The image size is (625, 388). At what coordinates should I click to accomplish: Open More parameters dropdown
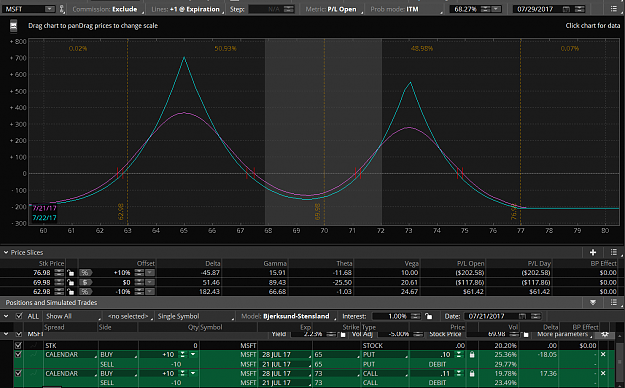click(564, 334)
